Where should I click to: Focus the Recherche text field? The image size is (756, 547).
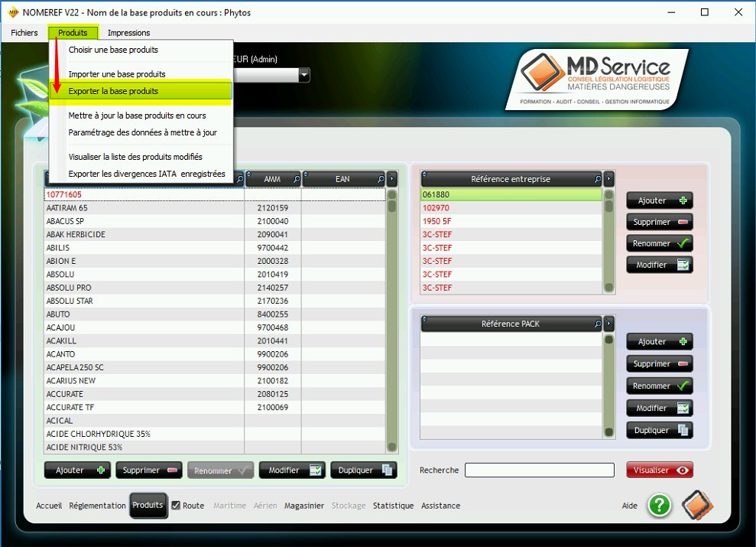pos(540,470)
